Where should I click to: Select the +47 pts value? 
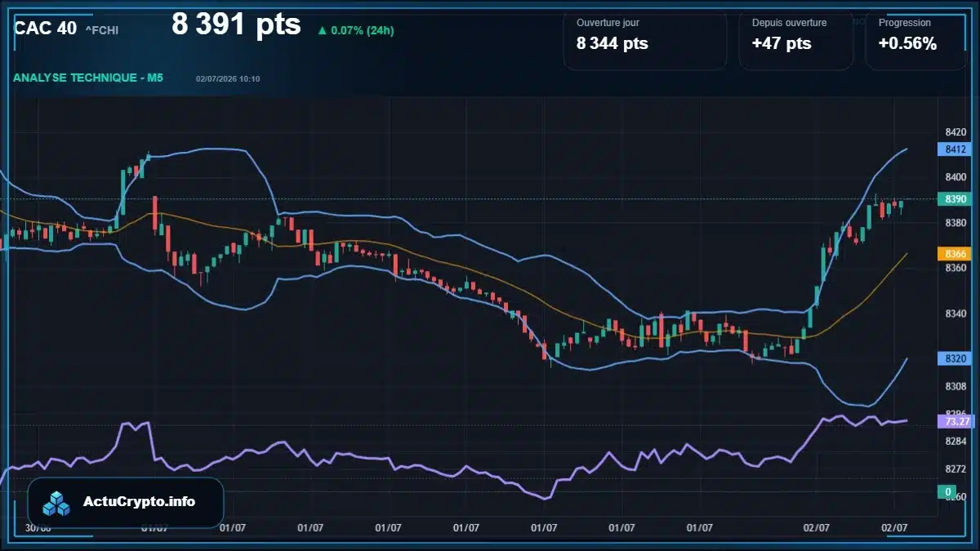point(782,44)
